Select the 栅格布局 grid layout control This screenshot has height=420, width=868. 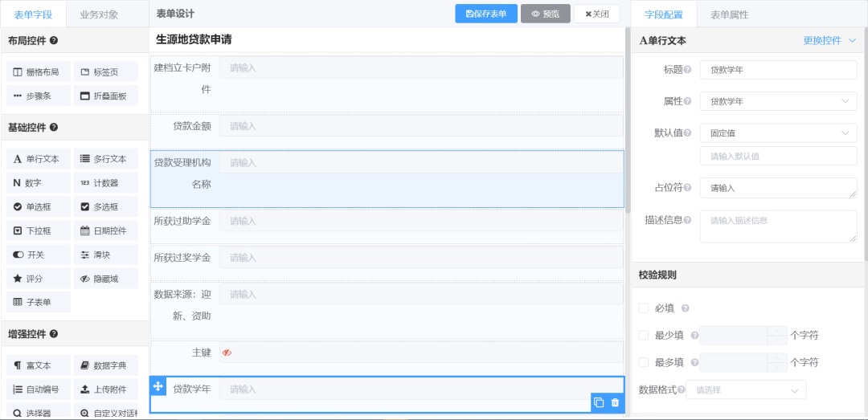point(38,71)
